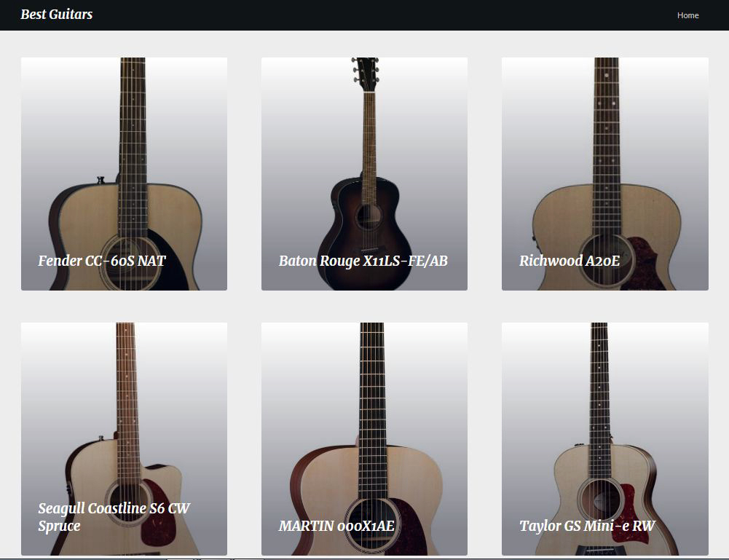Click the Fender guitar's sound hole

click(130, 264)
